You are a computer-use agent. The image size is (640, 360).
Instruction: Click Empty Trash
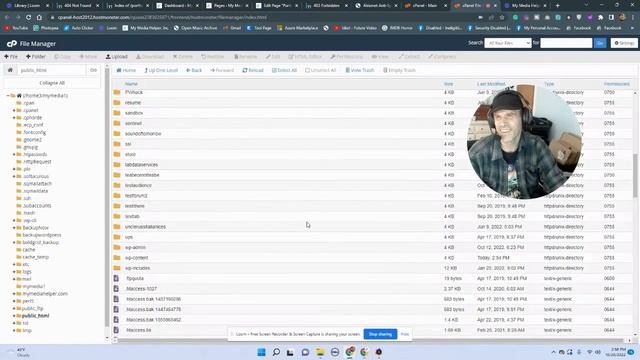tap(399, 70)
